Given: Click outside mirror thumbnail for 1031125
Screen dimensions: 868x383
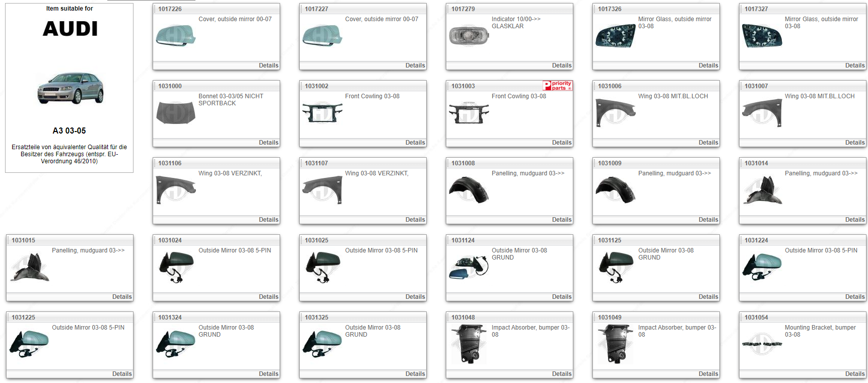Looking at the screenshot, I should tap(615, 267).
